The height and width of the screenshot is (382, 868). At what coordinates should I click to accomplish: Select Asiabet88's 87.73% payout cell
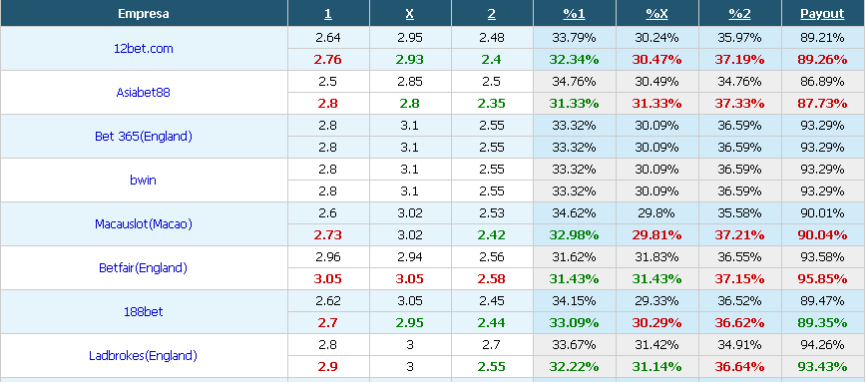(x=822, y=104)
